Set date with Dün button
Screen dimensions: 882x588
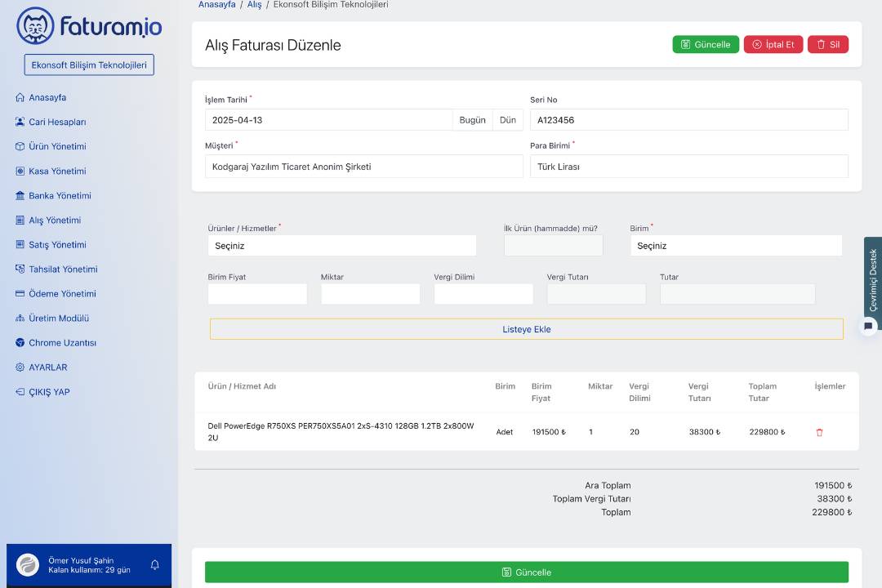pos(507,120)
